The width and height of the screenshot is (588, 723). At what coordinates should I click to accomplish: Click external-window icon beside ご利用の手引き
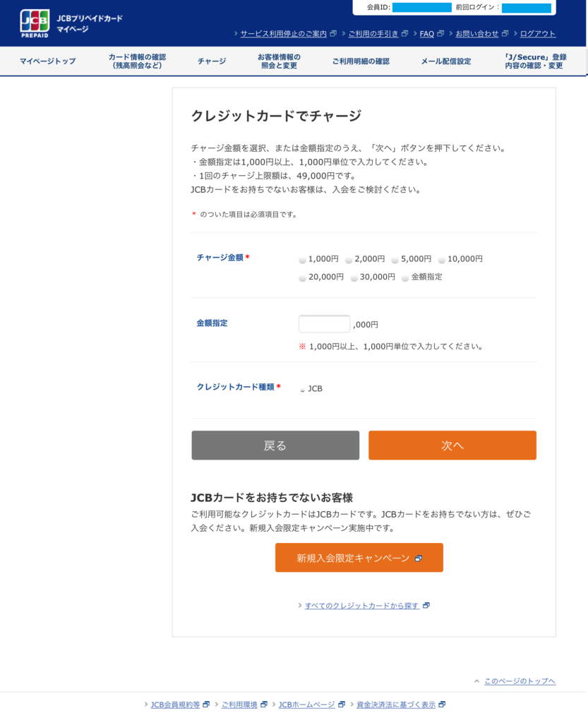[x=404, y=33]
